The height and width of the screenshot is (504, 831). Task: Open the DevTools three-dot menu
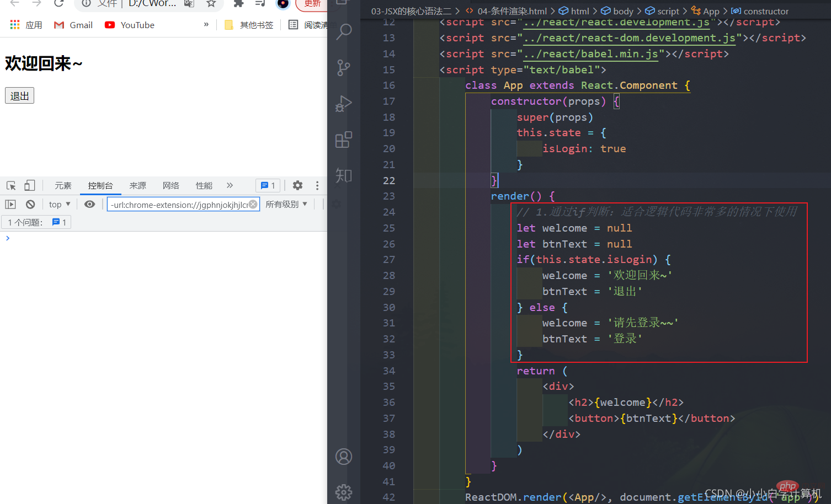click(317, 185)
